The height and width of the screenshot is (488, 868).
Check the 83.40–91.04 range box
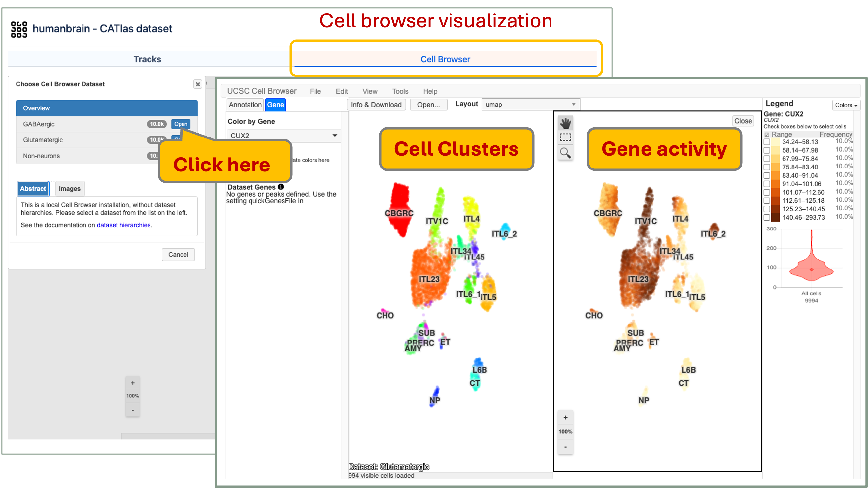point(767,176)
